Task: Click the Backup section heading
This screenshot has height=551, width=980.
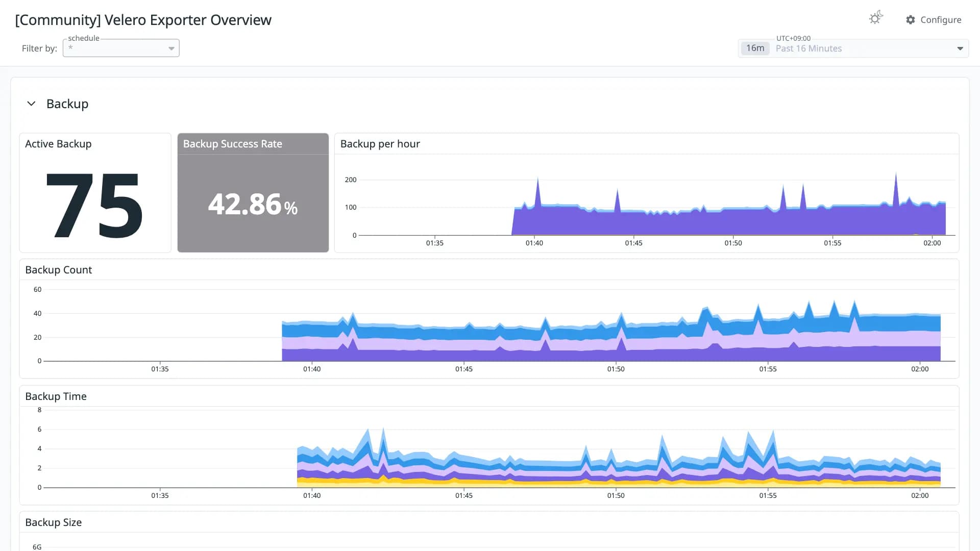Action: pyautogui.click(x=67, y=104)
